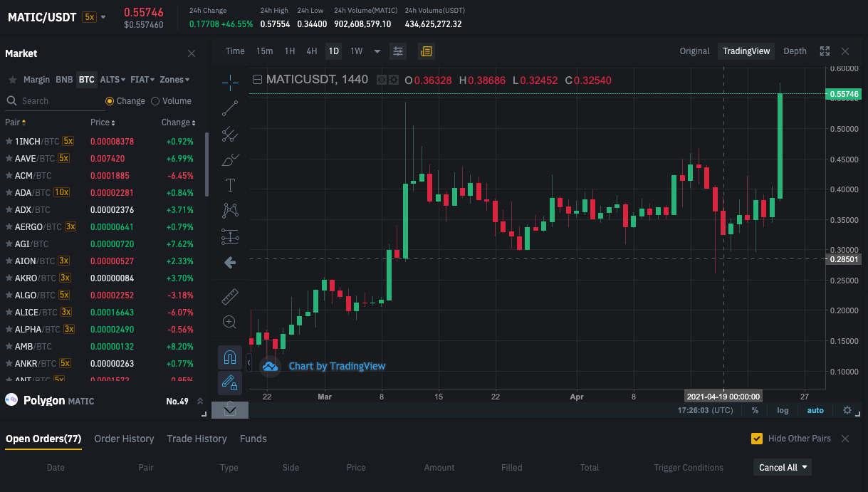The height and width of the screenshot is (492, 868).
Task: Open MATICUSDT series format gear
Action: click(392, 80)
